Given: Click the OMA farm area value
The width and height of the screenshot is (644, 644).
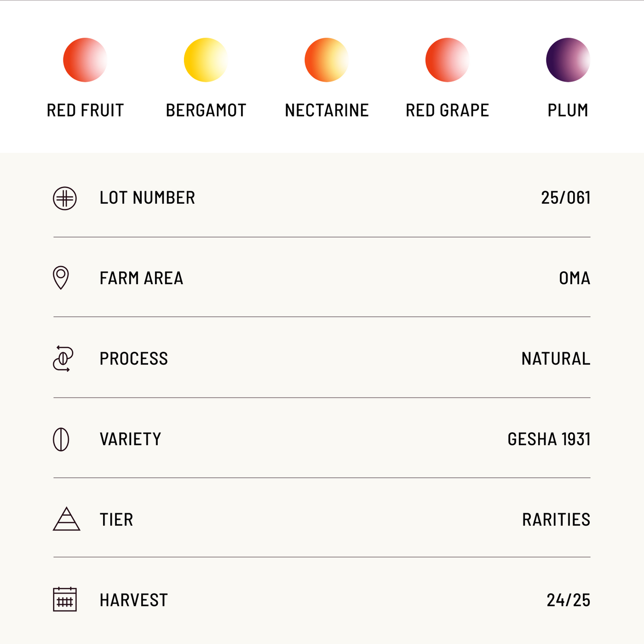Looking at the screenshot, I should click(575, 278).
